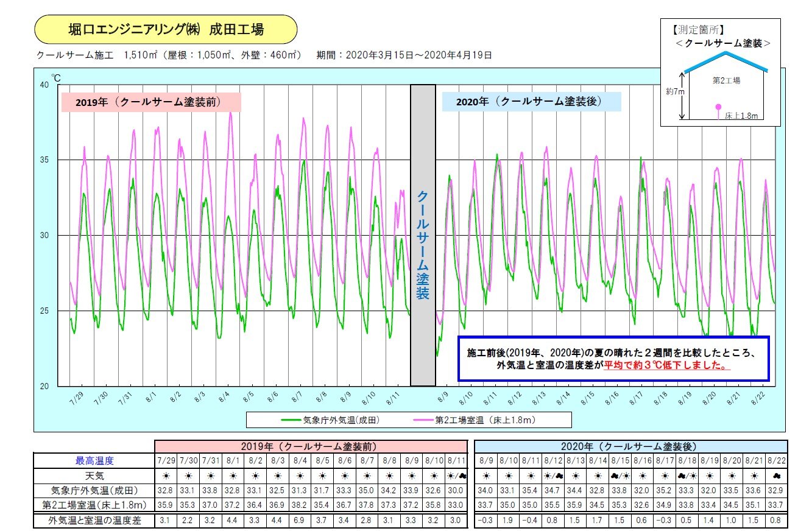This screenshot has height=531, width=812.
Task: Click the sun-and-cloud weather icon for 8/12
Action: tap(553, 476)
